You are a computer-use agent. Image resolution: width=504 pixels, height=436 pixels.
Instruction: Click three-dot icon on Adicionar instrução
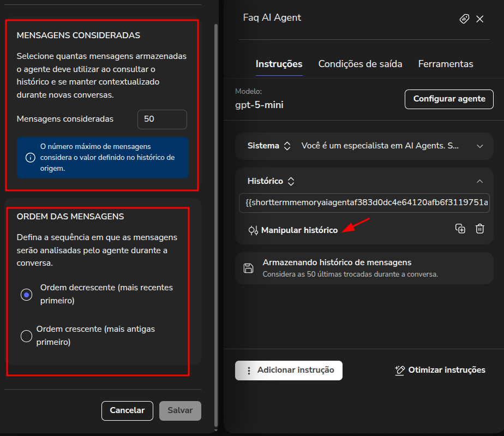pos(249,371)
